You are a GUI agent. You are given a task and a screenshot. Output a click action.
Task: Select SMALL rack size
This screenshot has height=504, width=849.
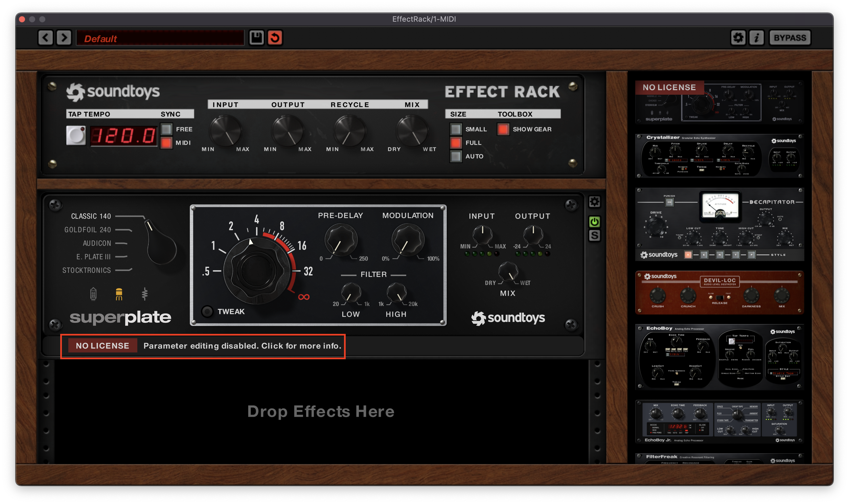coord(456,130)
